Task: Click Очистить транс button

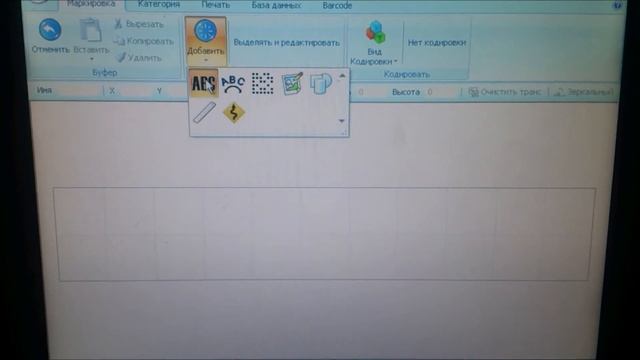Action: pyautogui.click(x=505, y=92)
